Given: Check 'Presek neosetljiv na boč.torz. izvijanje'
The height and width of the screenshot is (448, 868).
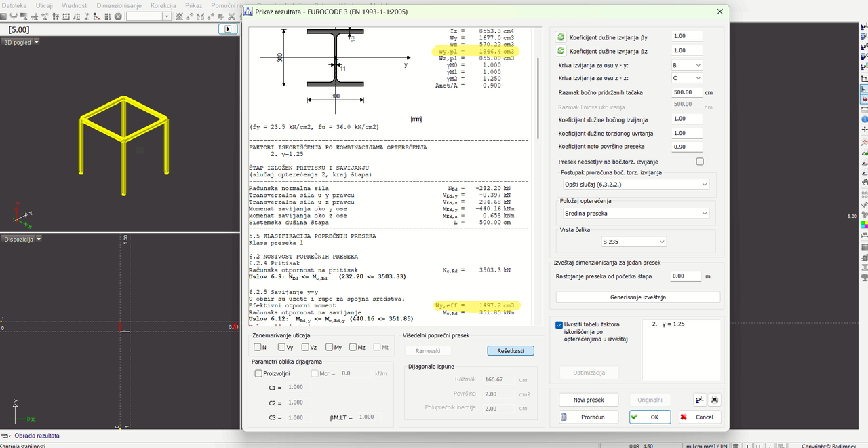Looking at the screenshot, I should pyautogui.click(x=700, y=162).
